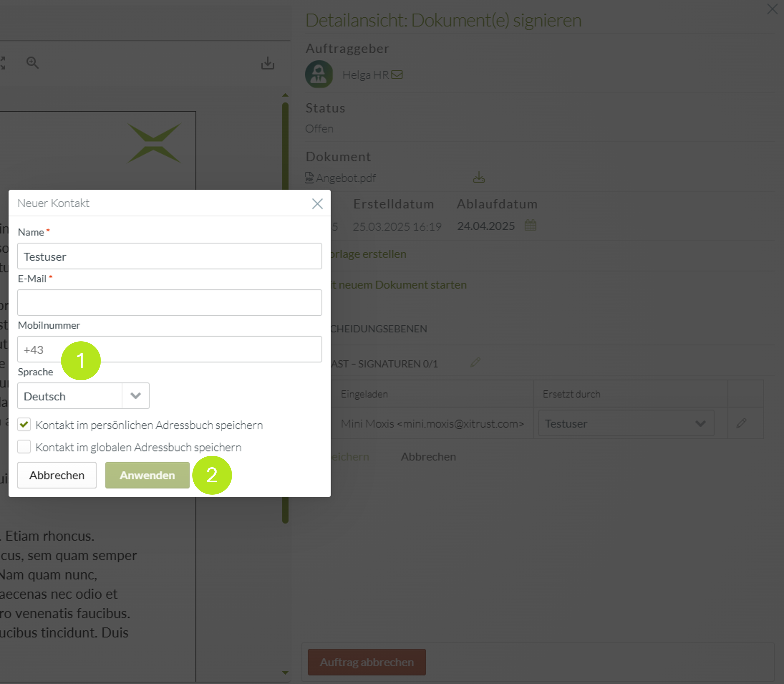Expand the Ersetzt durch Testuser dropdown
This screenshot has width=784, height=684.
coord(626,423)
